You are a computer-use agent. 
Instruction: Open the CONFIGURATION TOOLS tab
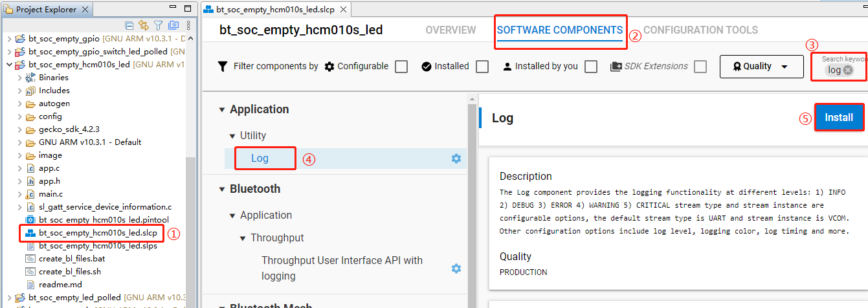[700, 30]
